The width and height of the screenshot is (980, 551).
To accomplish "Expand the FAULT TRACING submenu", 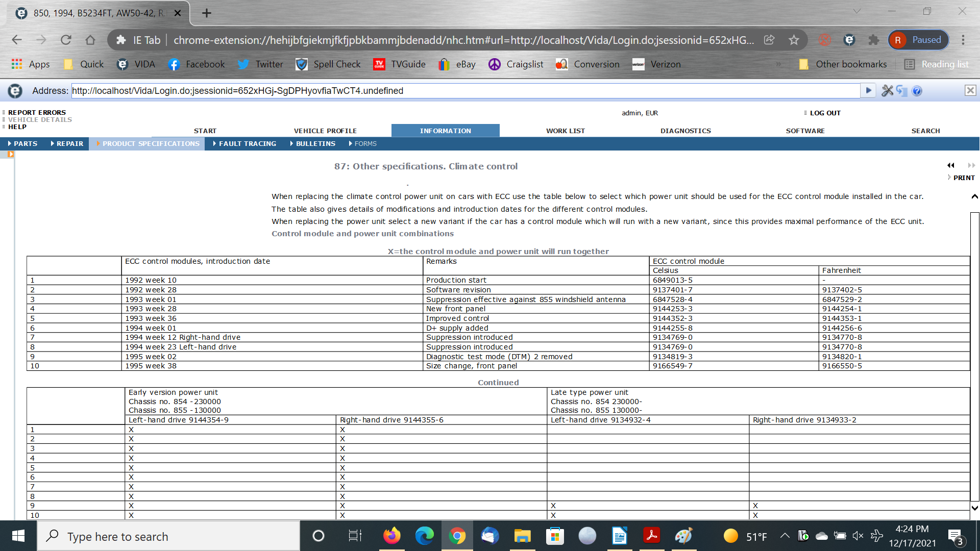I will tap(244, 144).
